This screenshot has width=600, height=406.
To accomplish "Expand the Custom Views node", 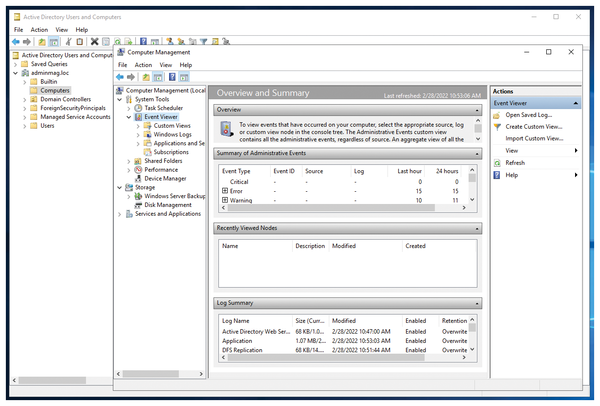I will coord(138,126).
